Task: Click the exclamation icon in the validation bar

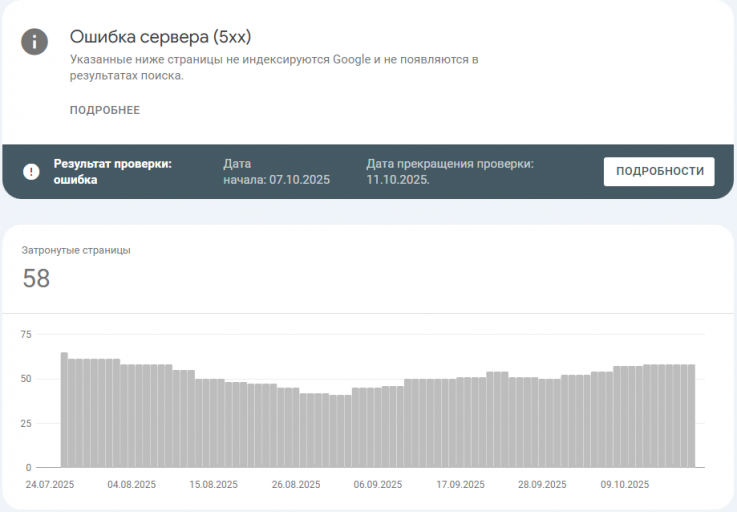Action: click(x=31, y=172)
